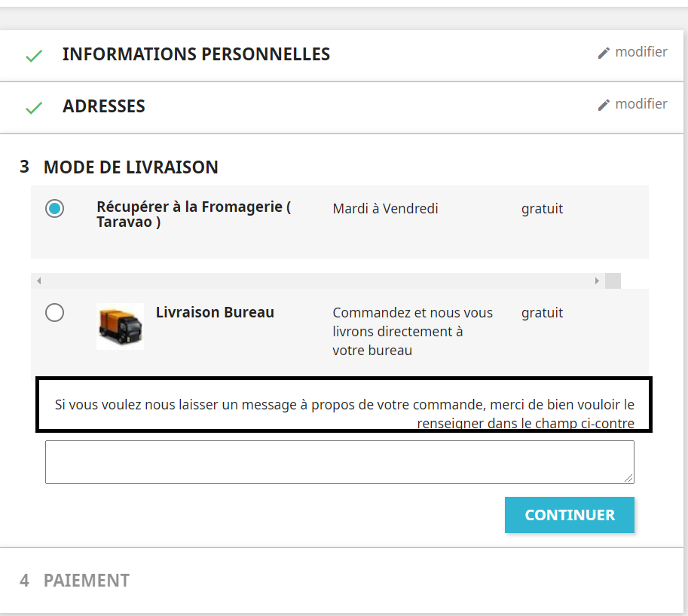The image size is (688, 616).
Task: Click the resize grip of the message box
Action: pyautogui.click(x=628, y=479)
